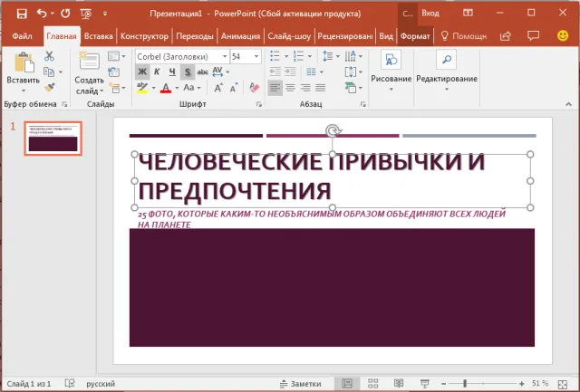
Task: Open the Editing (Редактирование) group
Action: coord(447,71)
